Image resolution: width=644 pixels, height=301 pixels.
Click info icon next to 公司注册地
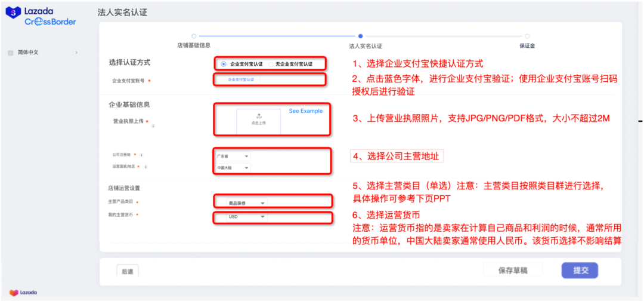tap(141, 155)
